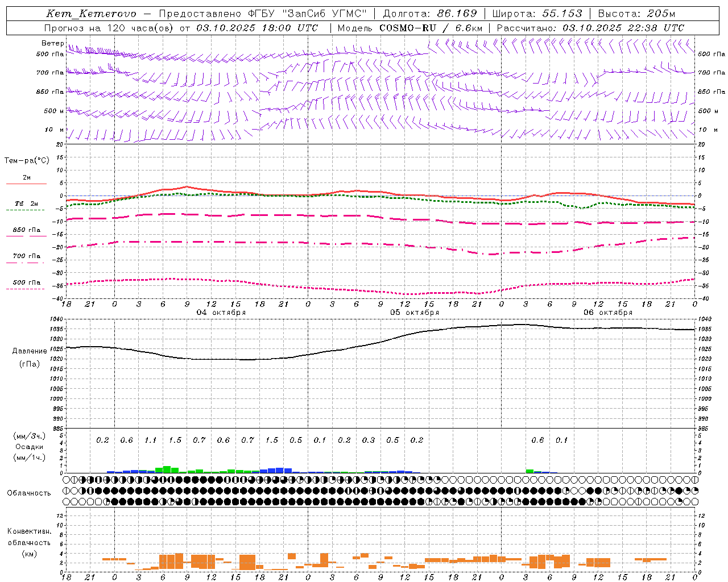Click the 'Широта: 55.153' value

pyautogui.click(x=537, y=14)
